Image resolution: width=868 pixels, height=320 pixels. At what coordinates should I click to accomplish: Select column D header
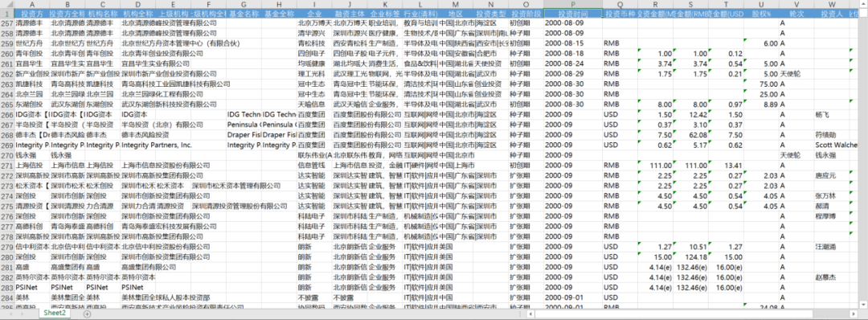click(138, 4)
